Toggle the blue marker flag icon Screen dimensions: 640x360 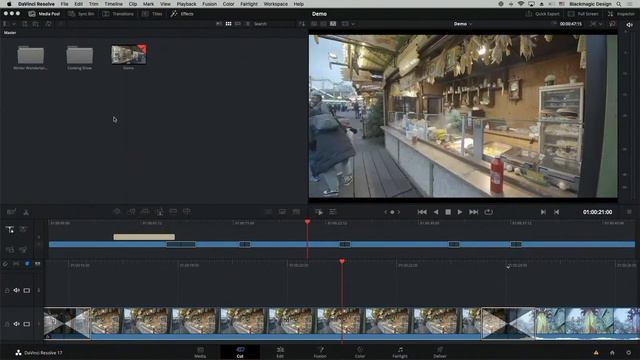click(x=27, y=264)
